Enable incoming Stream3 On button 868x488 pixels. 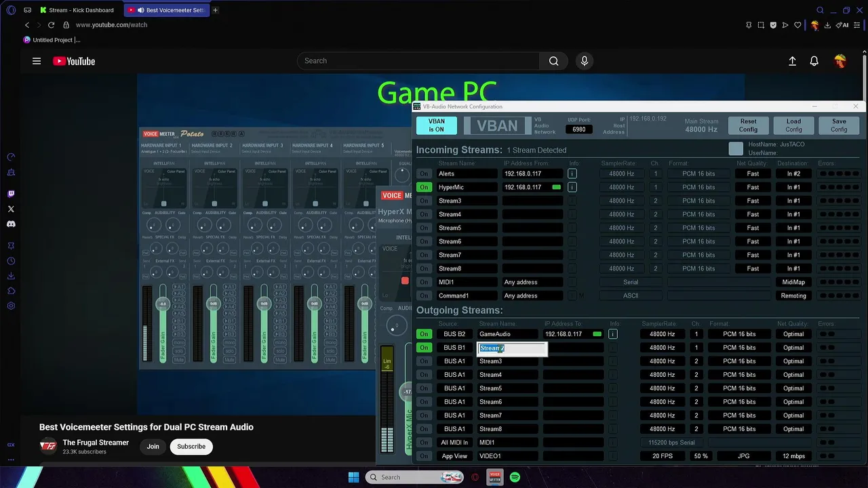coord(424,201)
